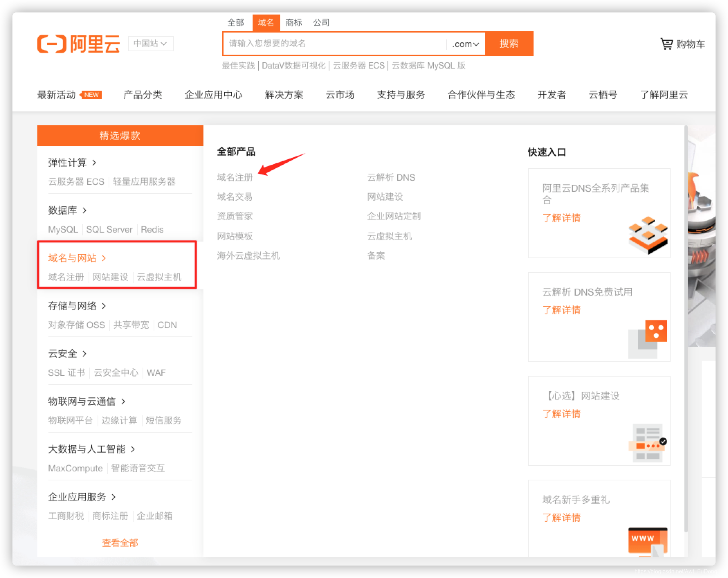This screenshot has height=578, width=728.
Task: Click the 查看全部 link
Action: 120,543
